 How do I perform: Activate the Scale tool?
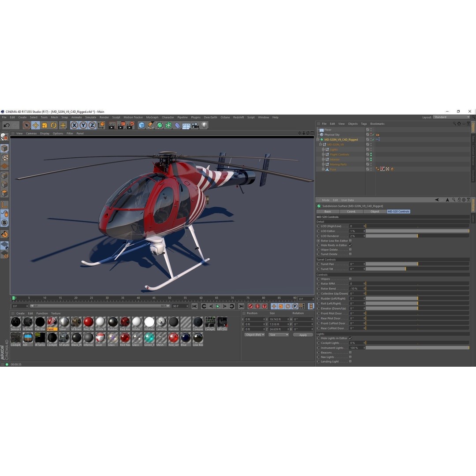pyautogui.click(x=45, y=125)
